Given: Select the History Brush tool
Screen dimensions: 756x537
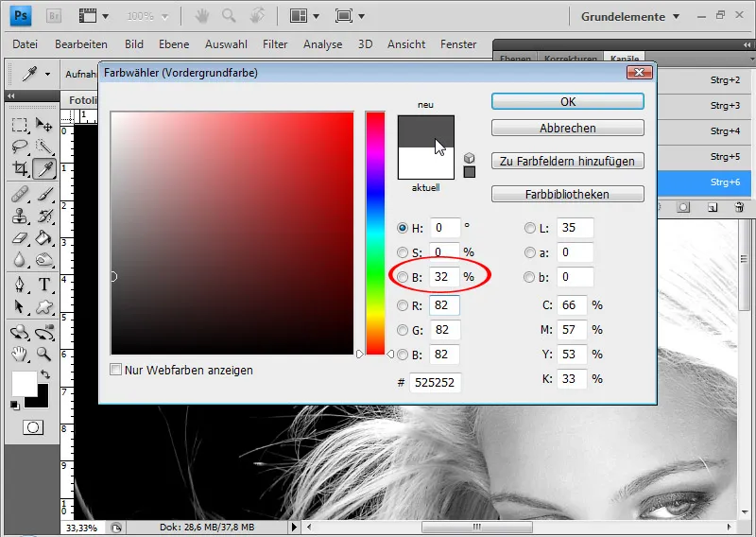Looking at the screenshot, I should [x=44, y=217].
